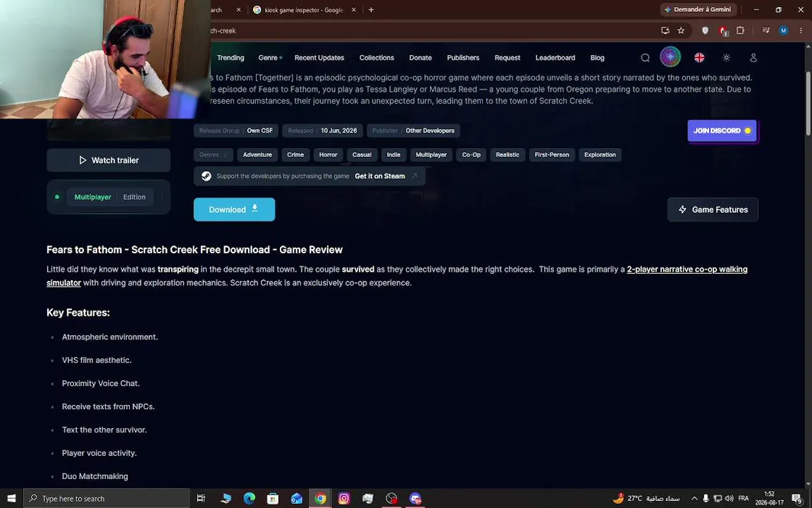Open the Donate page
The image size is (812, 508).
pyautogui.click(x=421, y=58)
